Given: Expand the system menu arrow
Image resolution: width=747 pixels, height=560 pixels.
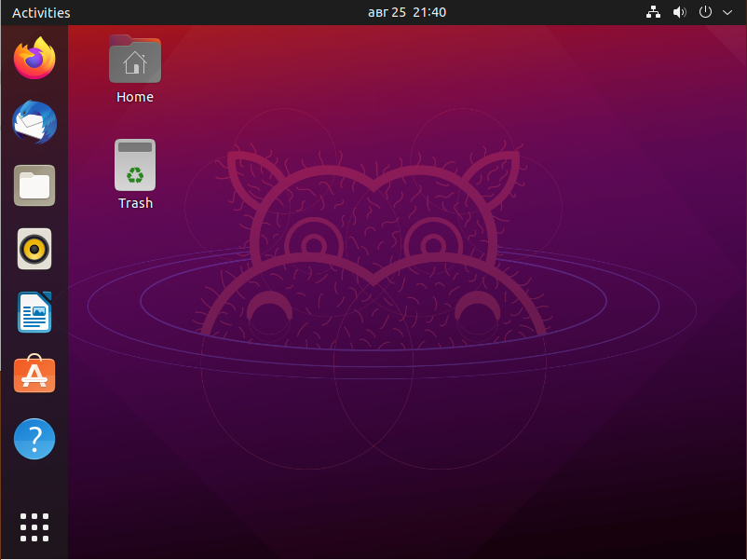Looking at the screenshot, I should tap(727, 13).
